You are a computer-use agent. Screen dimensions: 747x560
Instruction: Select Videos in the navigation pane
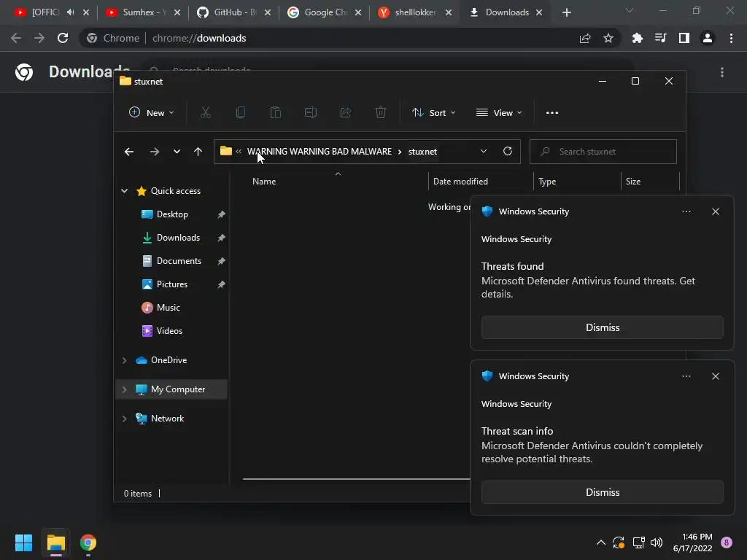click(169, 331)
